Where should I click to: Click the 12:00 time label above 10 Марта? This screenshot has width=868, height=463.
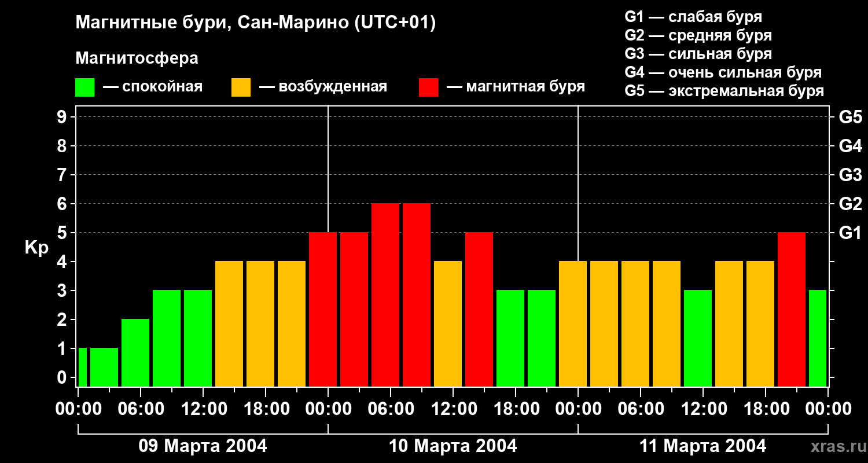click(453, 409)
